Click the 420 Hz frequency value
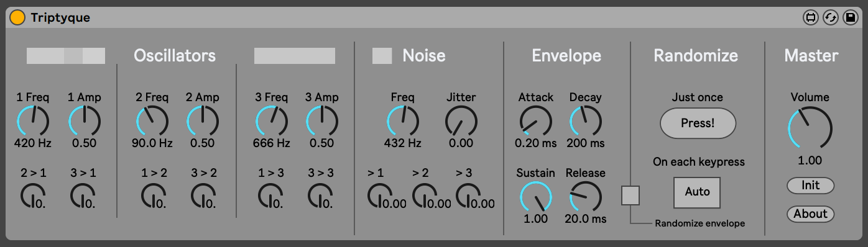The height and width of the screenshot is (247, 868). 33,143
